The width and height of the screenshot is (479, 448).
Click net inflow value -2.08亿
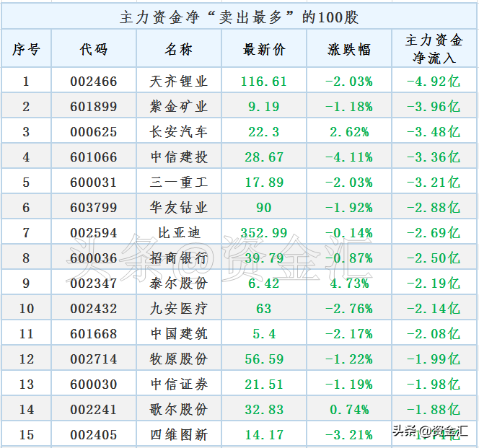[434, 334]
